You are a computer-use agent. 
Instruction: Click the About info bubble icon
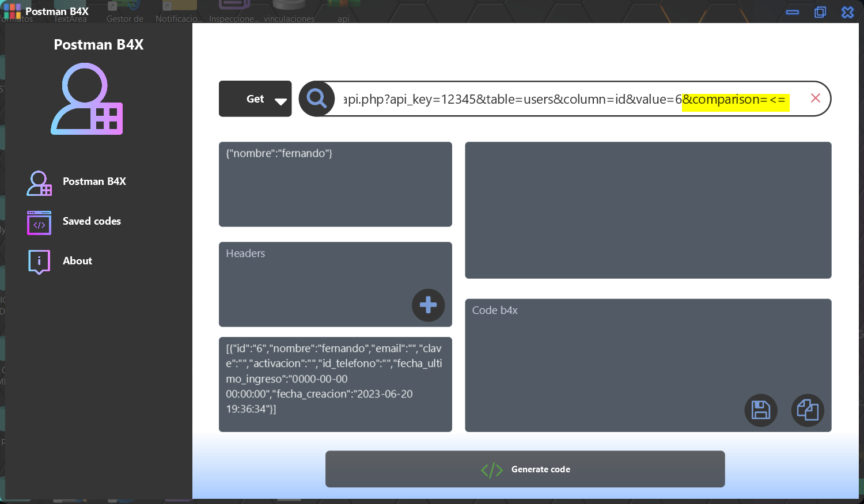coord(39,262)
